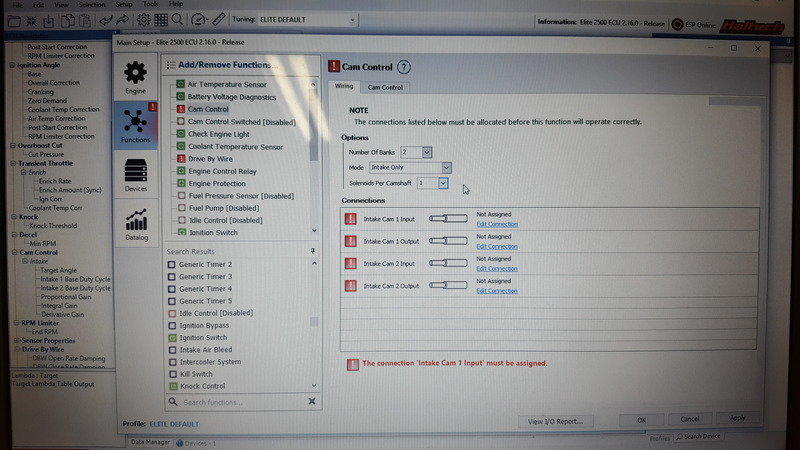Open the Engine setup section
This screenshot has width=800, height=450.
point(135,78)
